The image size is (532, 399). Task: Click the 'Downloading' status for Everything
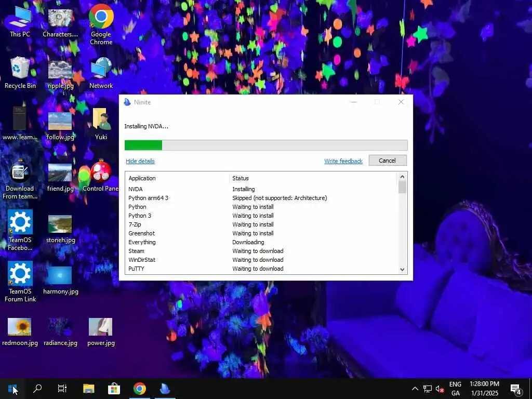(248, 242)
